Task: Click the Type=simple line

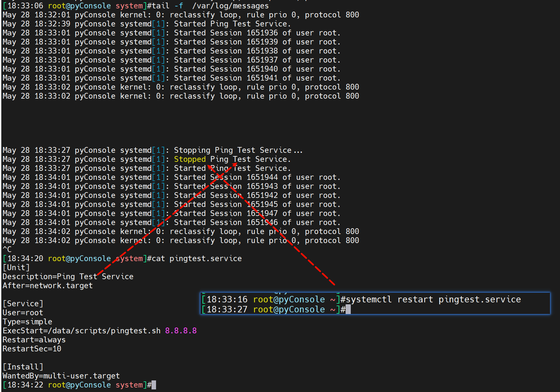Action: [27, 322]
